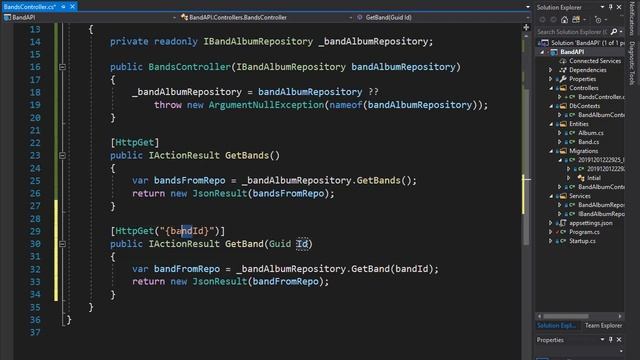Click the Id parameter on line 30

(302, 244)
